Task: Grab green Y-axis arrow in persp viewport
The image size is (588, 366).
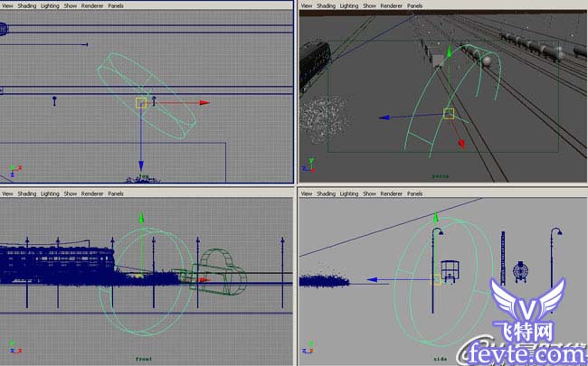Action: pyautogui.click(x=449, y=52)
